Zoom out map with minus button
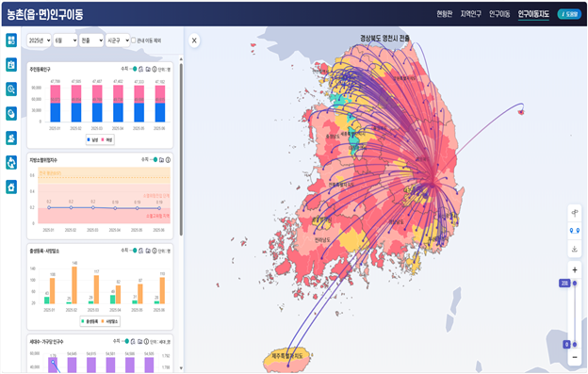588x374 pixels. 575,357
